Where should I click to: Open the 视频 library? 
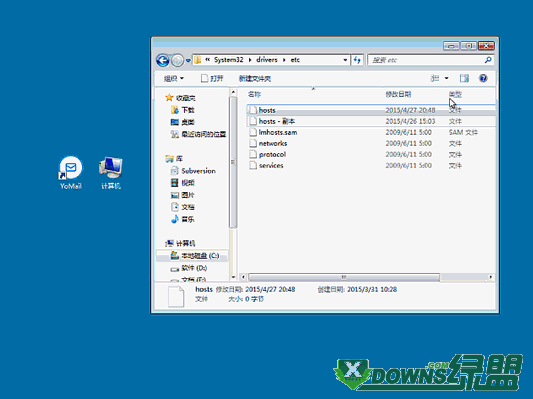183,183
